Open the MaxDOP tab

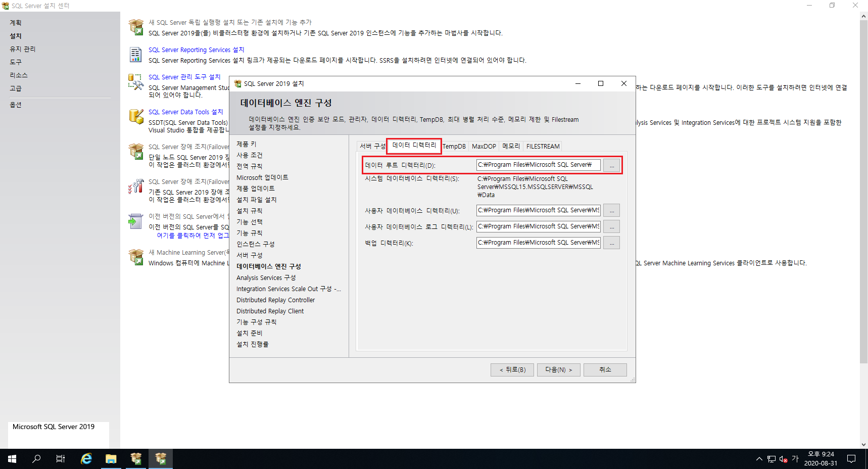484,146
